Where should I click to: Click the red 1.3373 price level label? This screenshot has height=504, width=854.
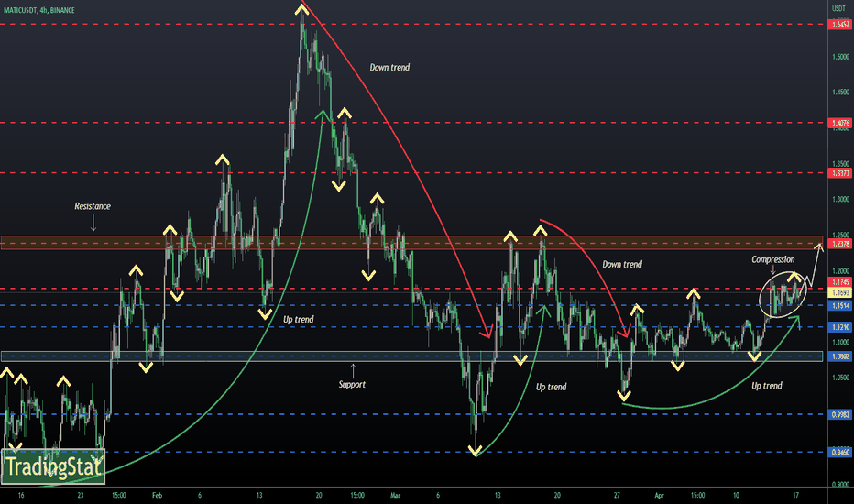coord(839,173)
